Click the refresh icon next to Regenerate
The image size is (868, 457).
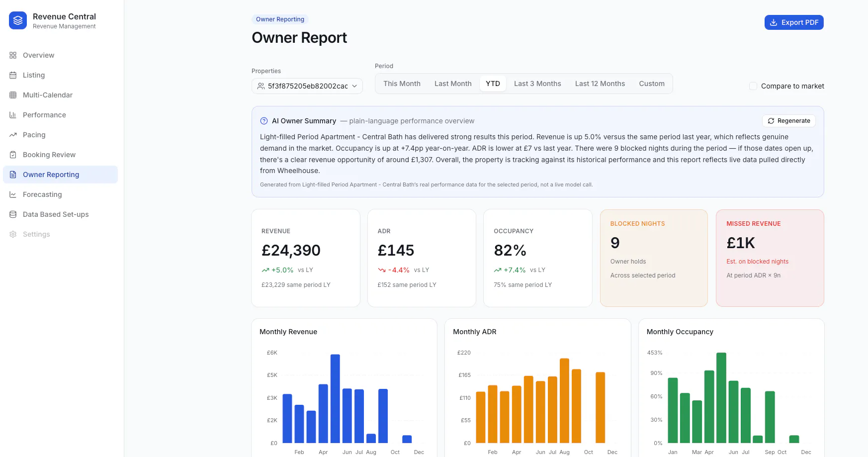(771, 121)
